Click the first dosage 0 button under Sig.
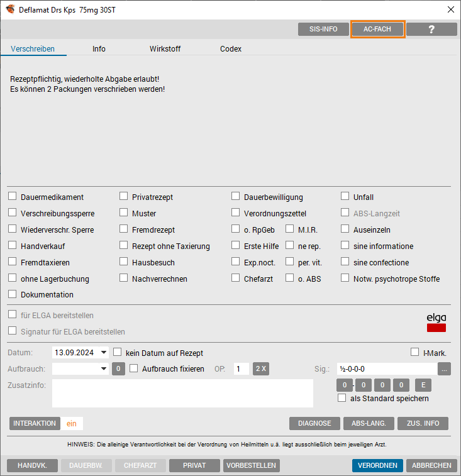461x476 pixels. 345,385
